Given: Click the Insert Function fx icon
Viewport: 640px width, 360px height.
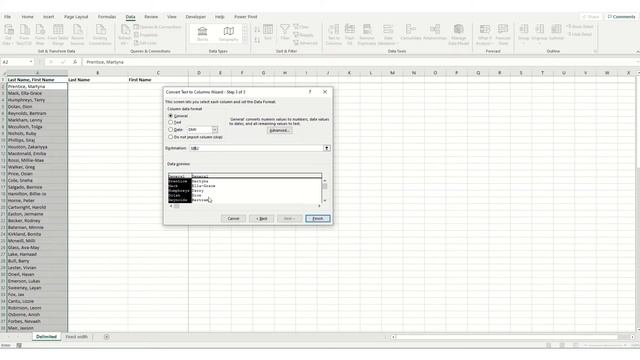Looking at the screenshot, I should point(75,62).
